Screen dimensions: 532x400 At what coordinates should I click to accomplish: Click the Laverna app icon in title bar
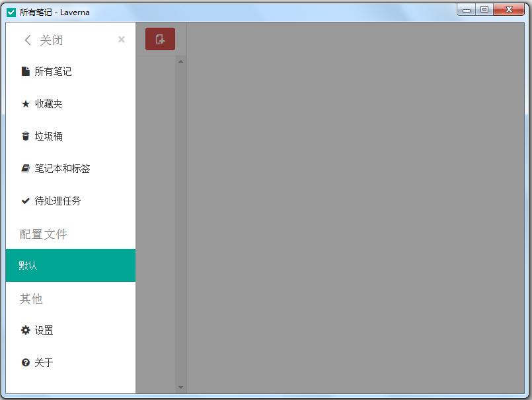pyautogui.click(x=11, y=13)
